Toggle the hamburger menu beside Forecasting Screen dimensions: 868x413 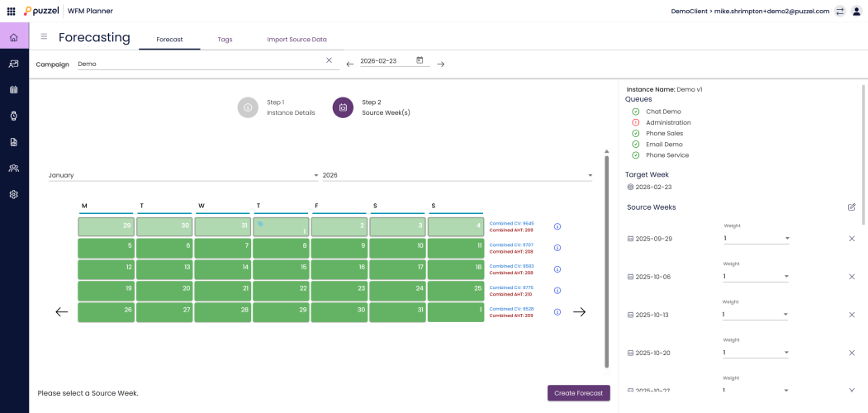pos(44,37)
